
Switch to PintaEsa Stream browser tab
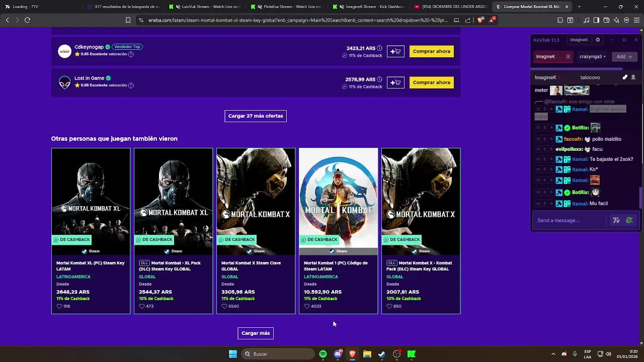pos(286,7)
